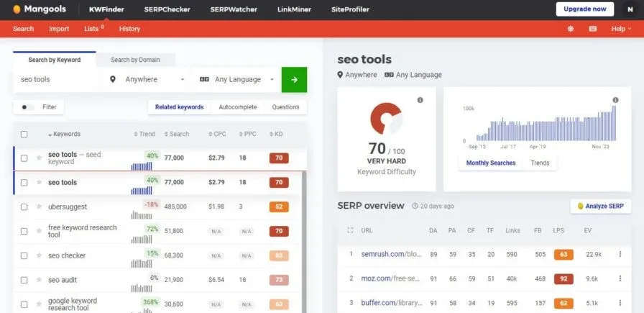Star the seo audit keyword
The height and width of the screenshot is (313, 644).
tap(39, 280)
